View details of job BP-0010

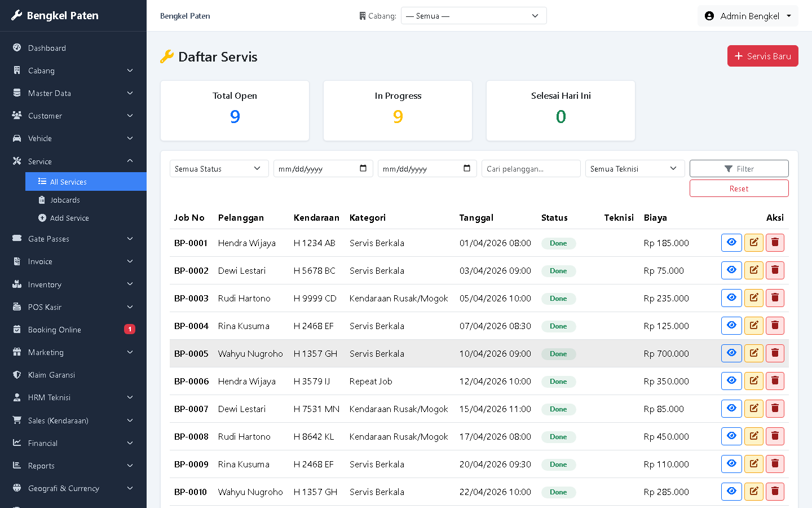[731, 492]
